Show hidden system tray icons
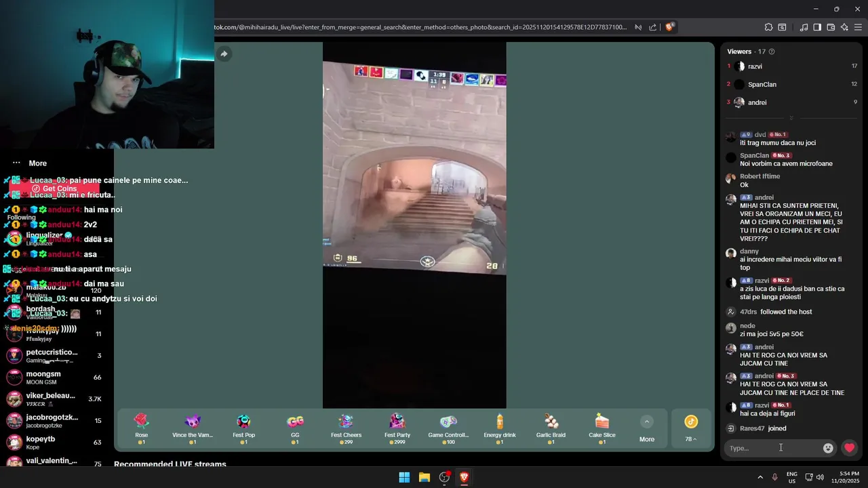Image resolution: width=868 pixels, height=488 pixels. pos(759,477)
